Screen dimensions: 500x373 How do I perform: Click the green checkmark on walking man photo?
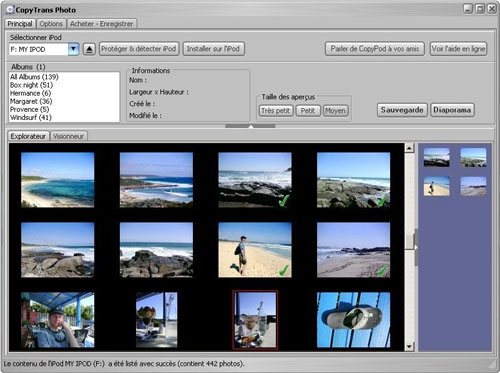[x=284, y=270]
